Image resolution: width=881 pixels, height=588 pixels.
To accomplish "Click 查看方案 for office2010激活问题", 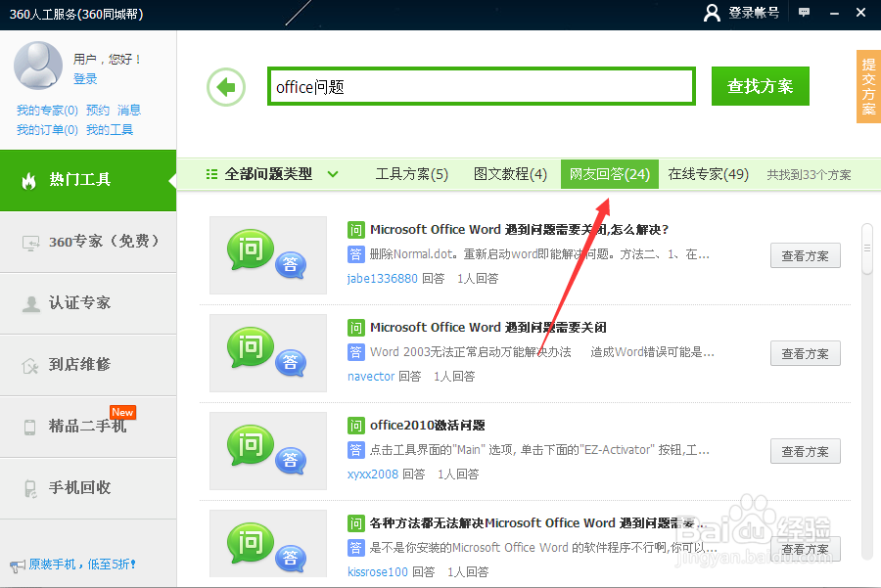I will click(806, 451).
